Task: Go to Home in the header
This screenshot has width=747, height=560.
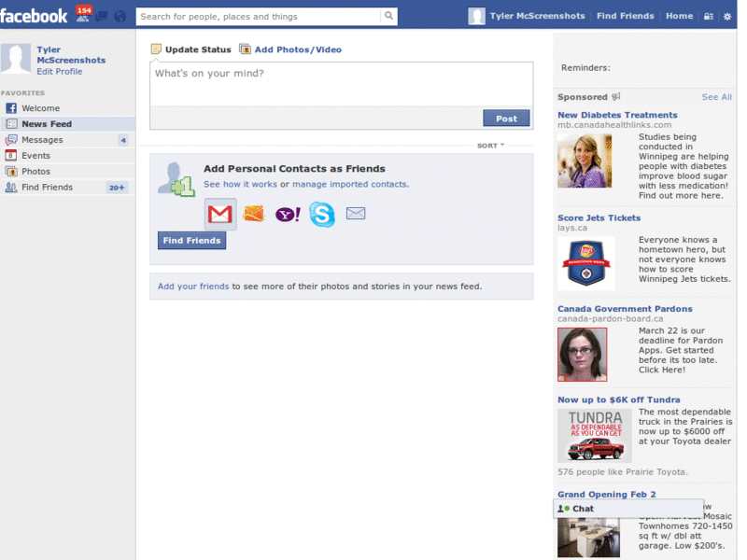Action: point(680,16)
